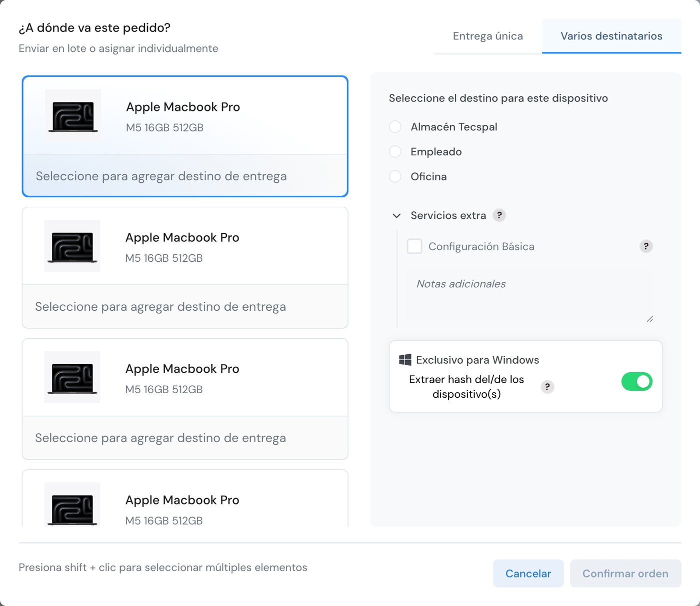Image resolution: width=700 pixels, height=606 pixels.
Task: Click the resize handle of the Notas adicionales box
Action: [649, 319]
